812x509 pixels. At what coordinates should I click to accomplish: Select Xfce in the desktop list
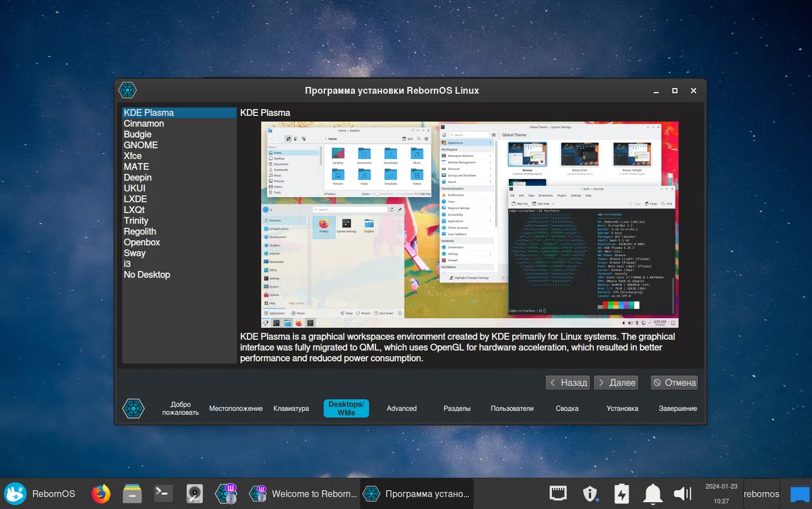point(179,156)
